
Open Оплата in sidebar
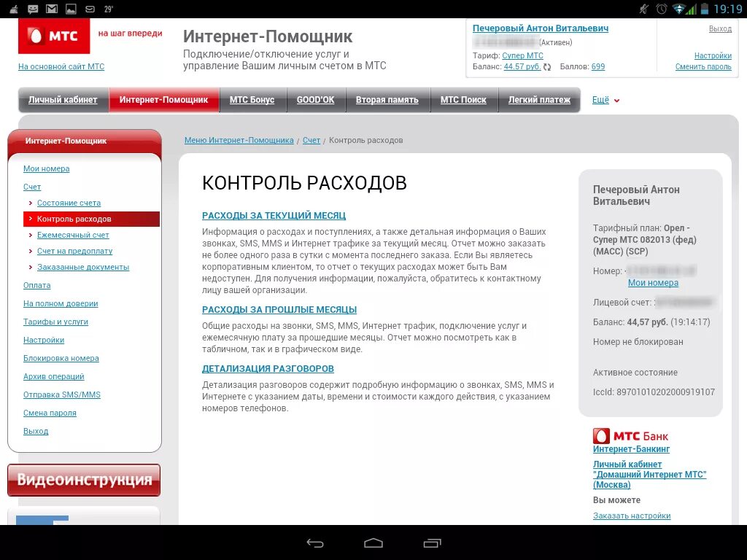(x=36, y=285)
